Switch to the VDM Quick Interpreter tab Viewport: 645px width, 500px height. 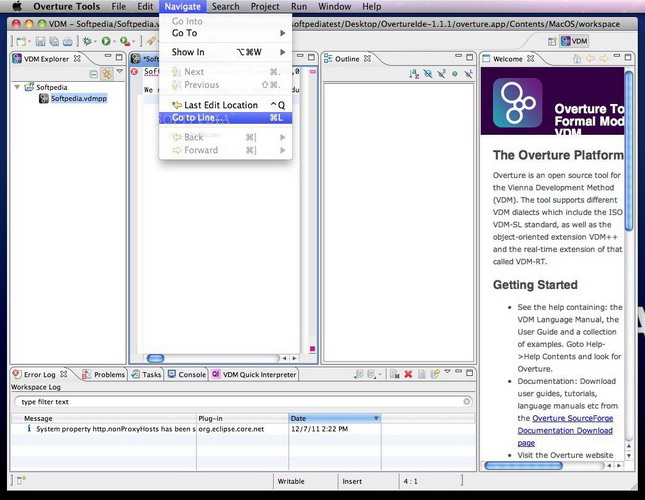254,374
